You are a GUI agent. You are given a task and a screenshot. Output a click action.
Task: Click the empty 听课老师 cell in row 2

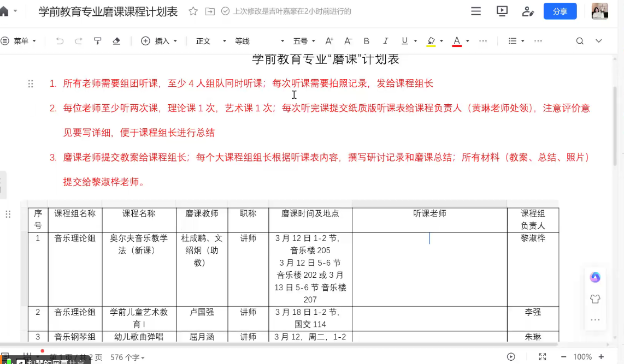429,318
